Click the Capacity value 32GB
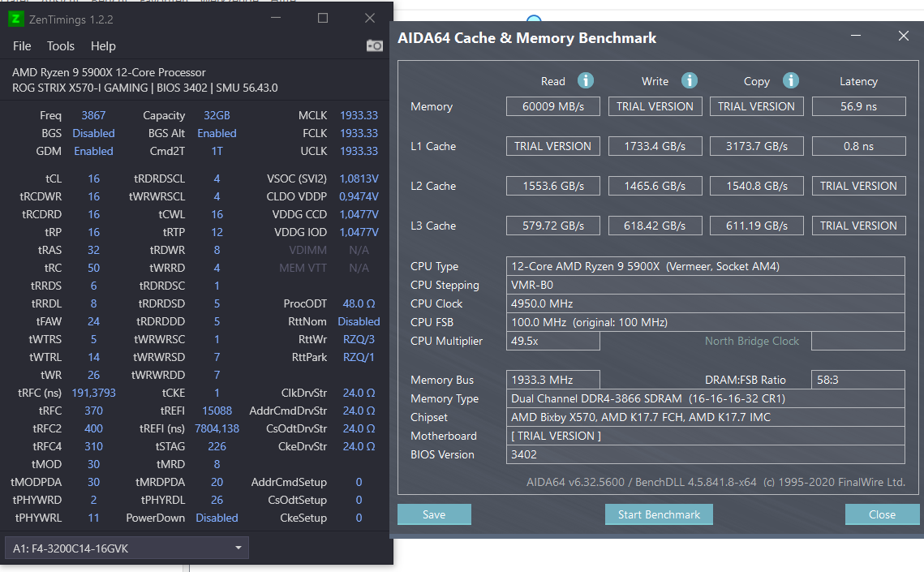This screenshot has height=572, width=924. 217,115
